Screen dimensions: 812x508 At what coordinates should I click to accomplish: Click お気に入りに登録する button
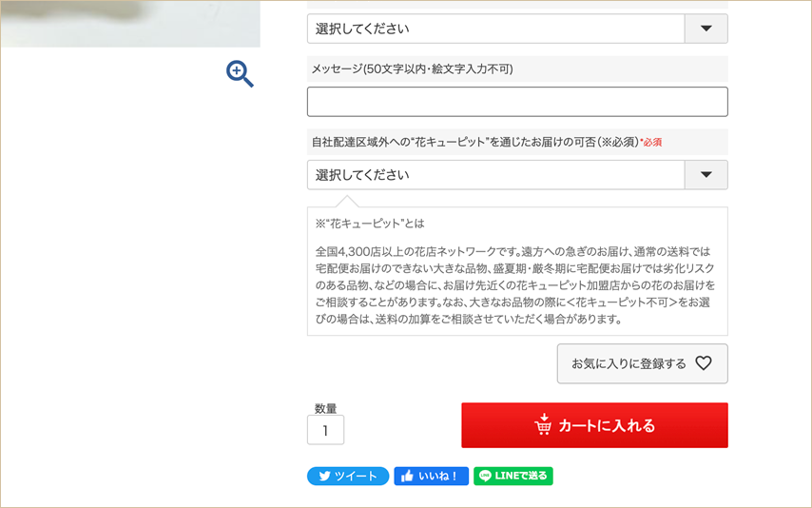pyautogui.click(x=642, y=363)
